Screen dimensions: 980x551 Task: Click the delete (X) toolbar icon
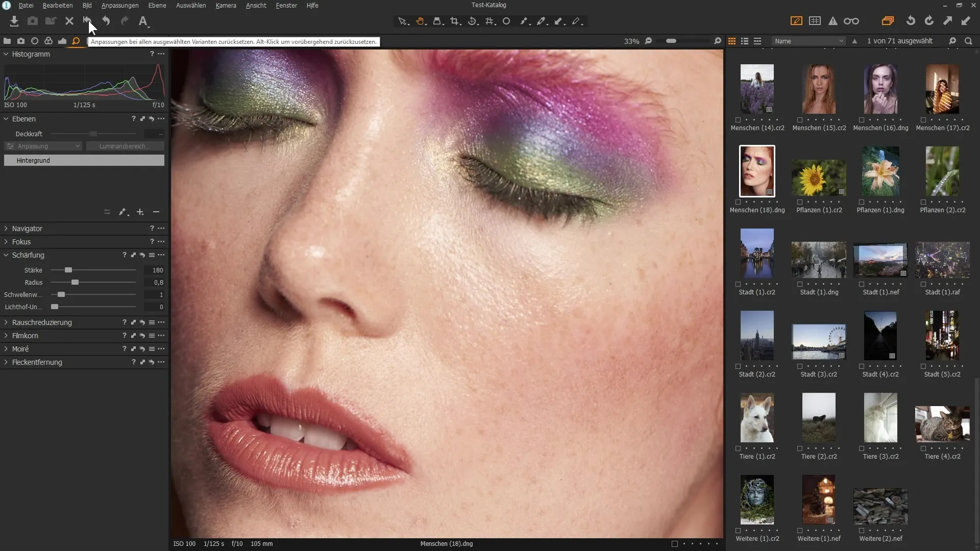pyautogui.click(x=69, y=21)
